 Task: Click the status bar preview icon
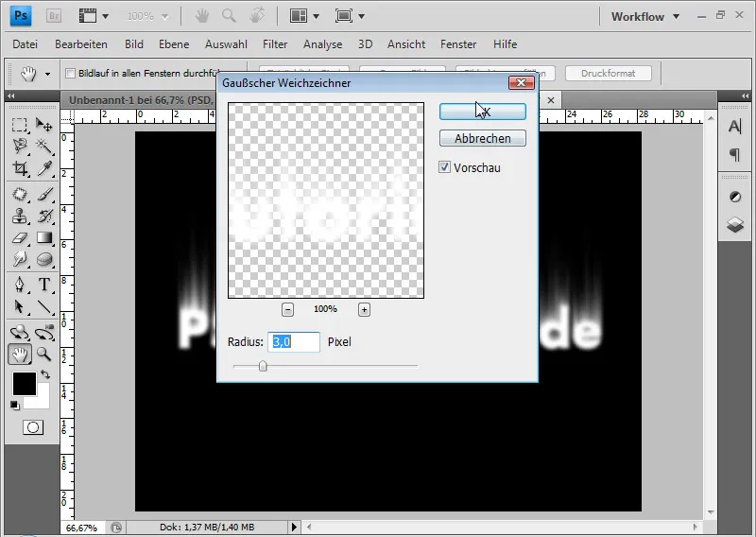coord(115,528)
